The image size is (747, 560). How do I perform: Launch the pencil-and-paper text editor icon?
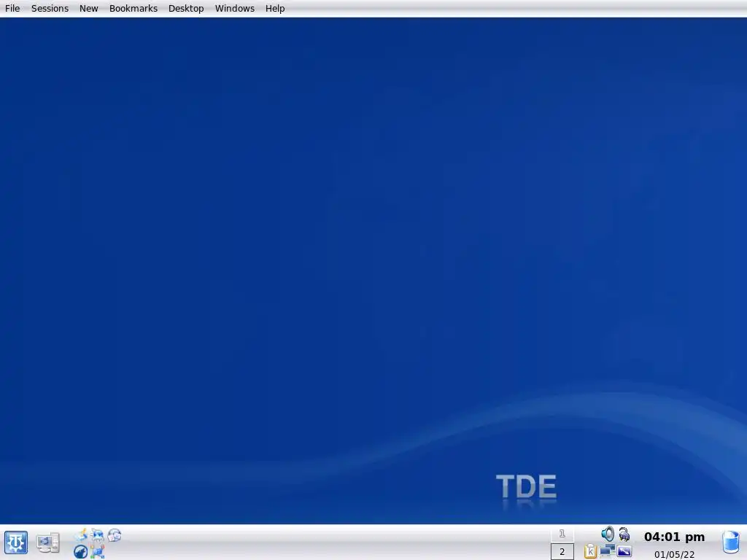click(81, 534)
